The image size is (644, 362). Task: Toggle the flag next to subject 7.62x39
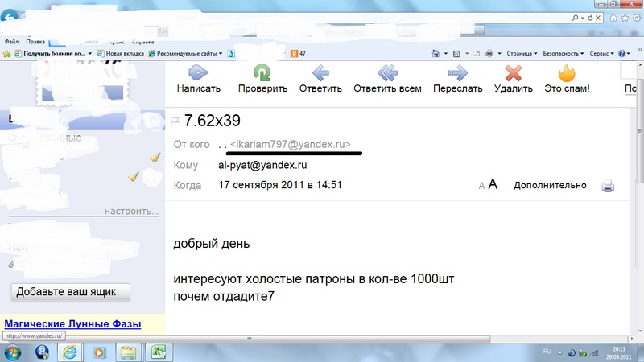[x=175, y=121]
